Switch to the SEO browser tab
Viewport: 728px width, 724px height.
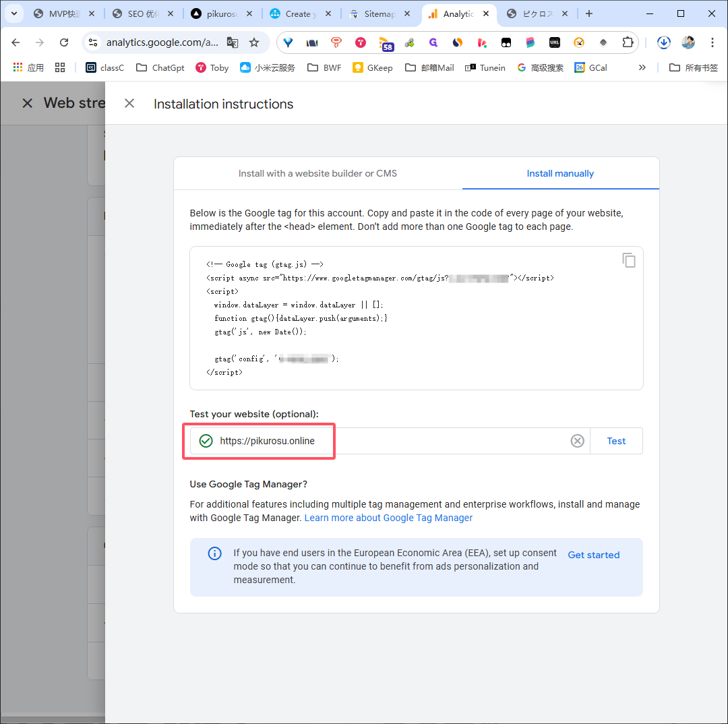[x=142, y=14]
